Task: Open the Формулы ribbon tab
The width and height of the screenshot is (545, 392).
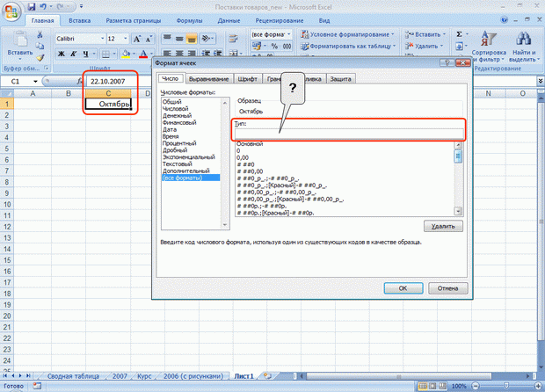Action: click(x=189, y=20)
